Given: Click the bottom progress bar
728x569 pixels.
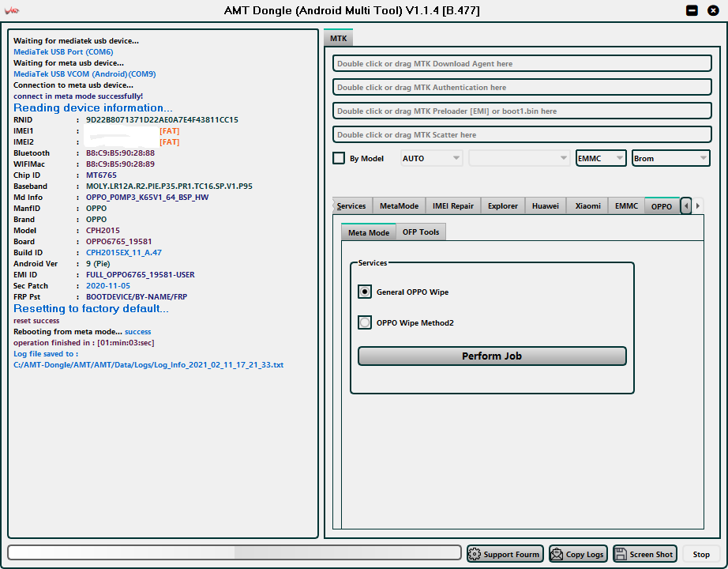Looking at the screenshot, I should coord(235,552).
